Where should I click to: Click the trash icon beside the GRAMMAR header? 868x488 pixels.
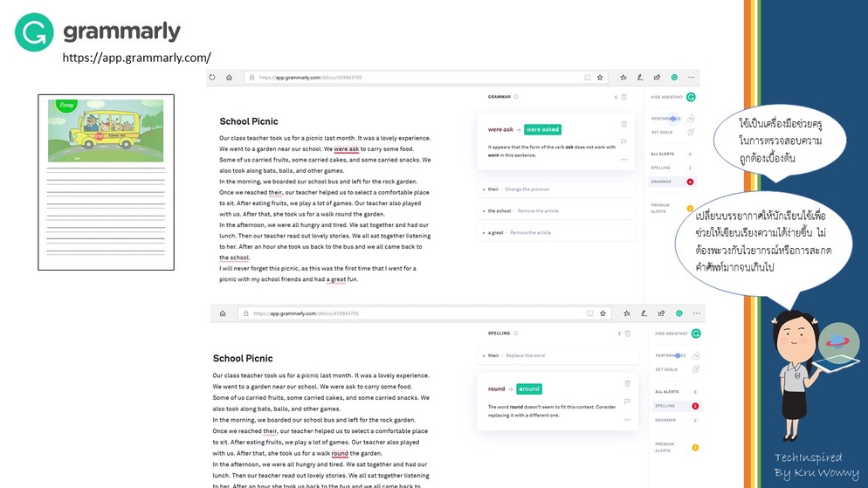tap(623, 97)
